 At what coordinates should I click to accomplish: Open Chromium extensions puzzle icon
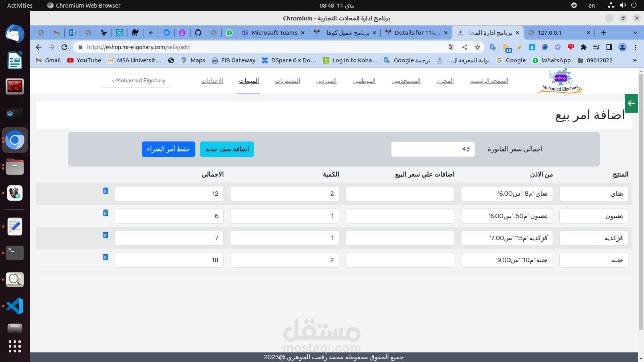(583, 47)
